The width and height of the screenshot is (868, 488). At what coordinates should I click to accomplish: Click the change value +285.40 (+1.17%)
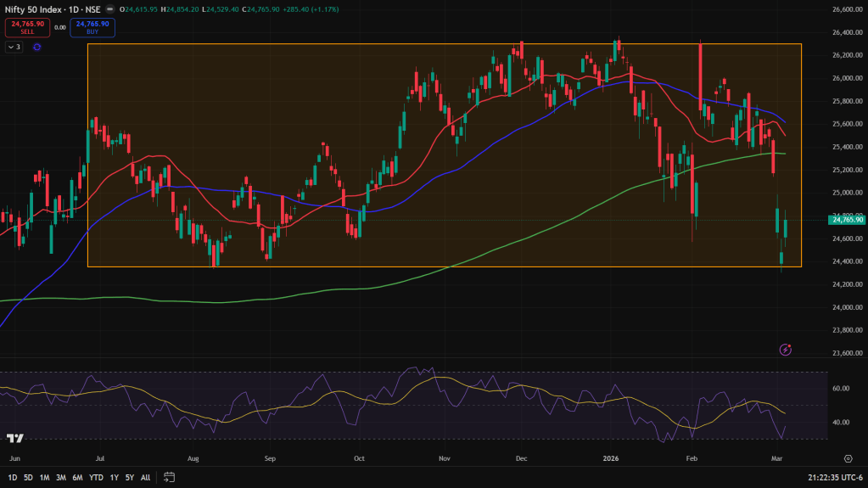pyautogui.click(x=311, y=9)
